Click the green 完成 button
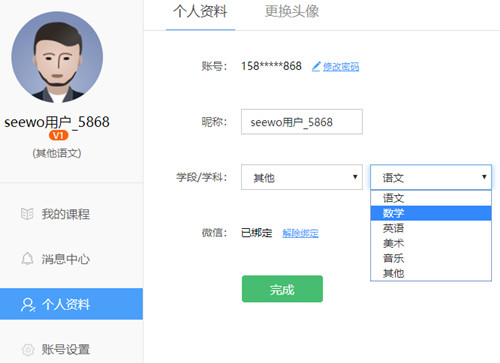Image resolution: width=500 pixels, height=363 pixels. click(x=282, y=289)
